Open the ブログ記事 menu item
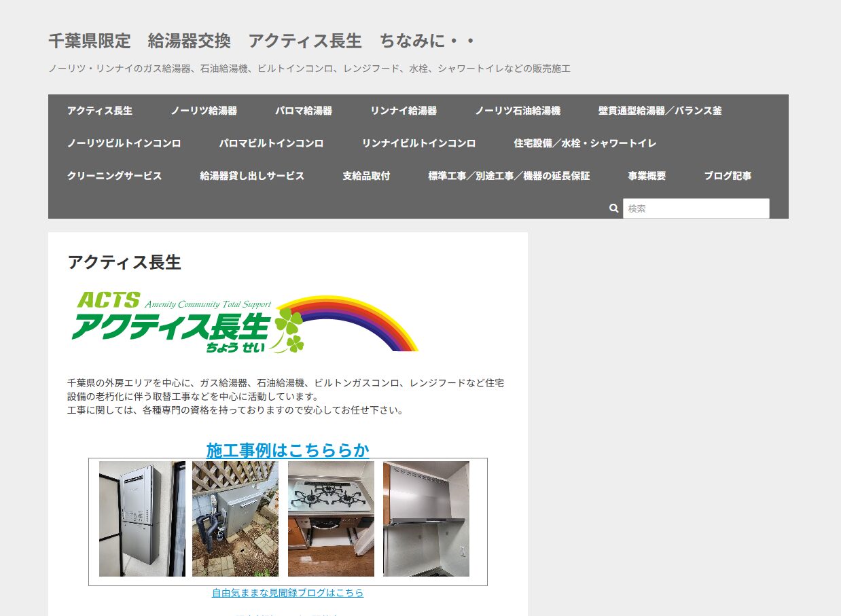841x616 pixels. 728,176
